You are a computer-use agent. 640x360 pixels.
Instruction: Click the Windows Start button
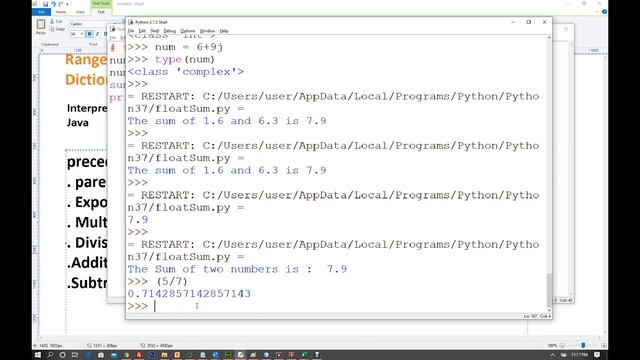pyautogui.click(x=38, y=355)
